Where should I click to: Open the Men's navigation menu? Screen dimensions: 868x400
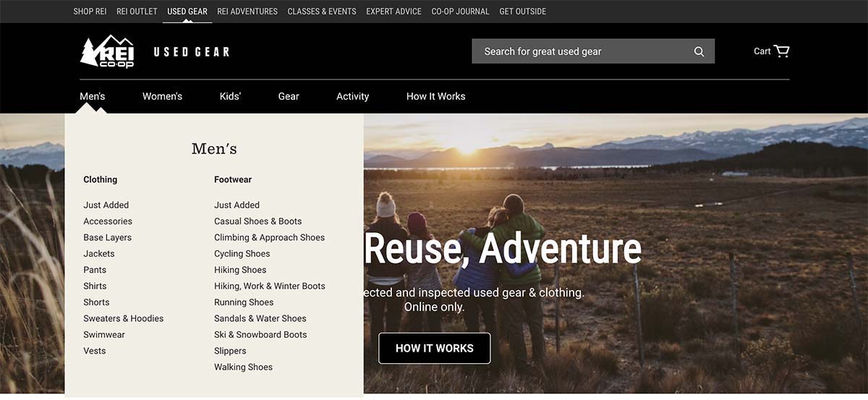[93, 96]
